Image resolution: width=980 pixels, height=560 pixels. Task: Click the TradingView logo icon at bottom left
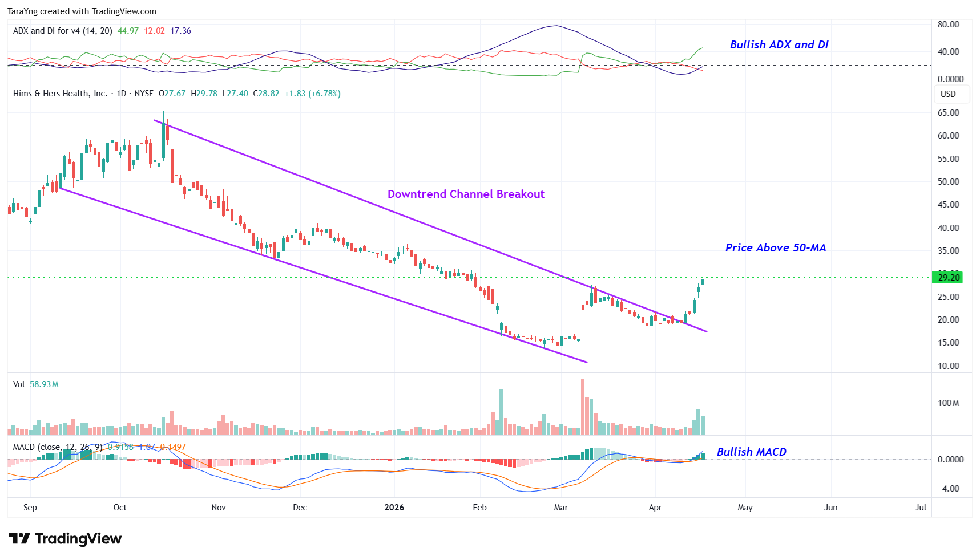tap(19, 538)
